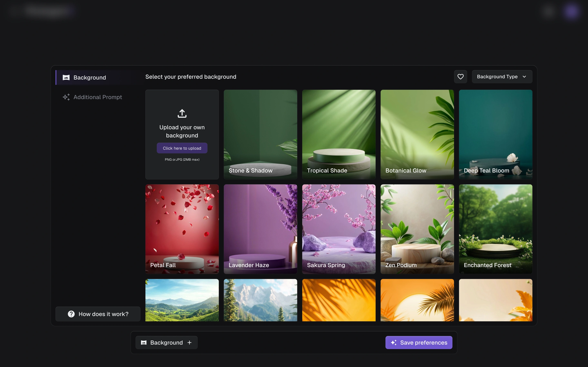This screenshot has height=367, width=588.
Task: Open blurred purple profile avatar
Action: (x=571, y=11)
